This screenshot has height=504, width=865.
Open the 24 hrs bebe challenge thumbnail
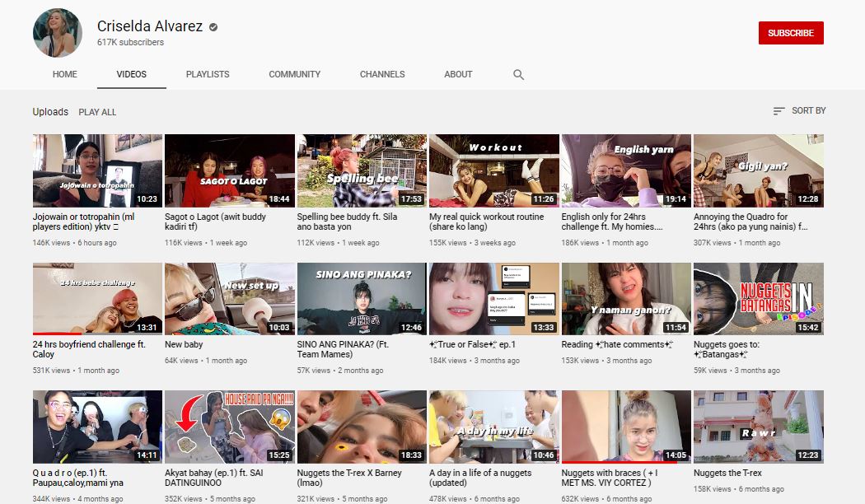click(x=98, y=299)
